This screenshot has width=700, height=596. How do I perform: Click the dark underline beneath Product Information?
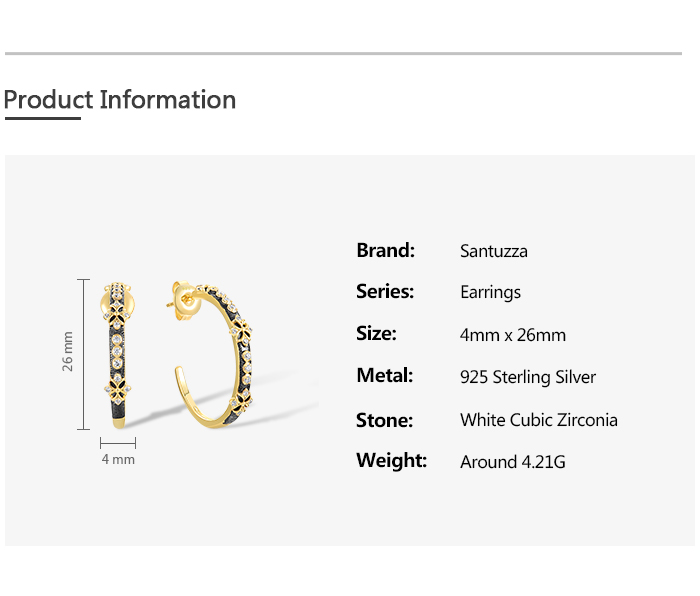tap(42, 118)
